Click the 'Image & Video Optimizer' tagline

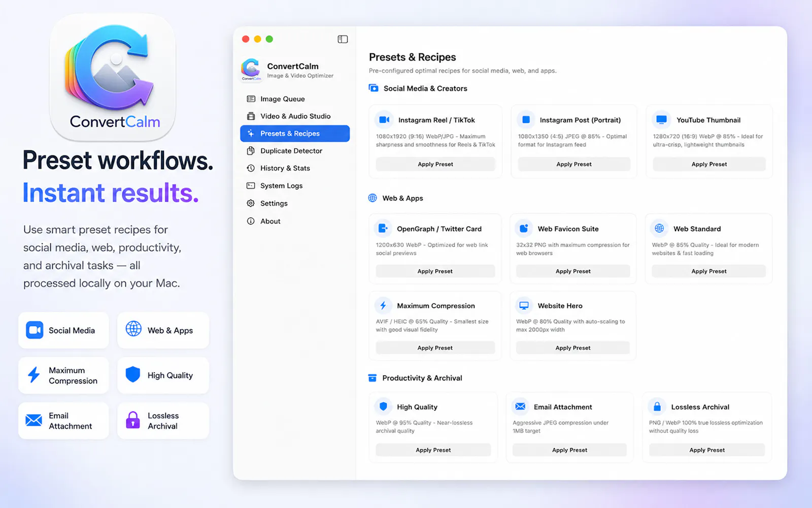pos(300,76)
